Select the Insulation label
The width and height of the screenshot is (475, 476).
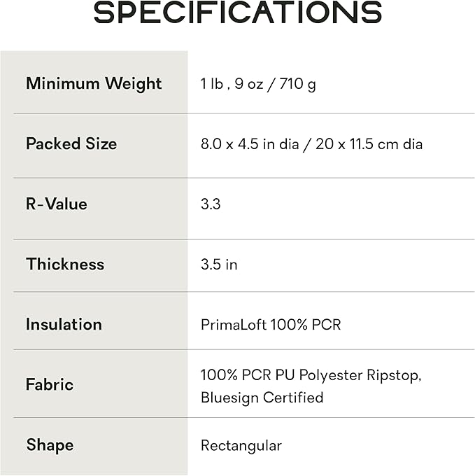(x=64, y=325)
